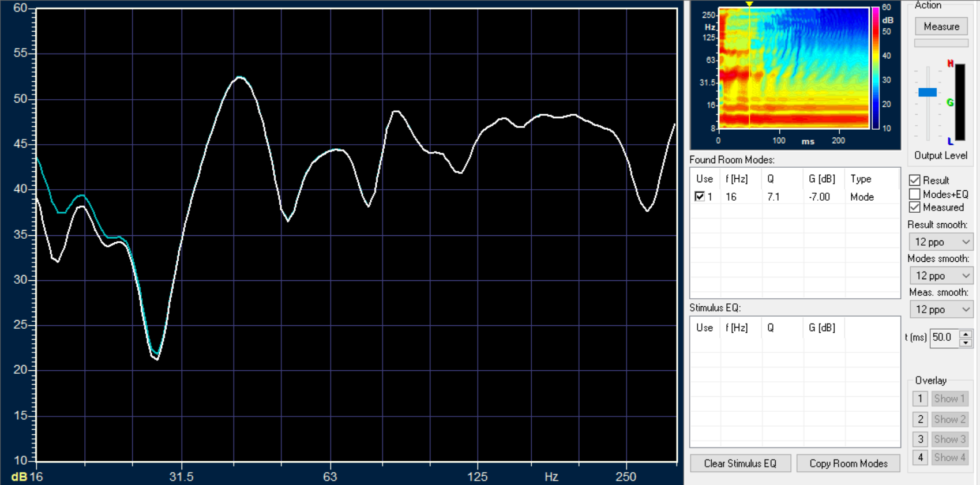Viewport: 980px width, 485px height.
Task: Click the 'G [dB]' header in Found Room Modes
Action: point(822,179)
